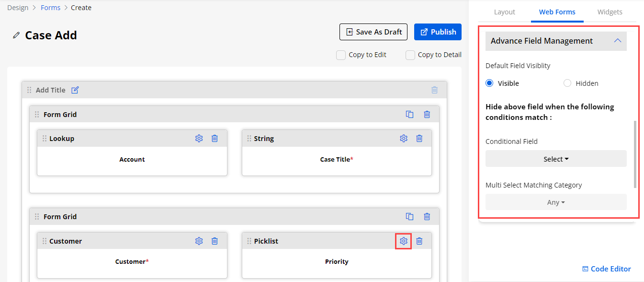644x282 pixels.
Task: Select the Hidden visibility radio button
Action: 567,83
